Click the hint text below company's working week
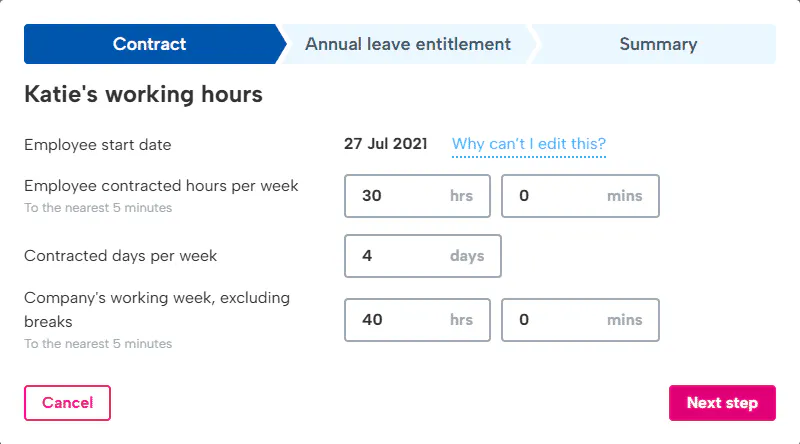This screenshot has width=800, height=444. (98, 344)
